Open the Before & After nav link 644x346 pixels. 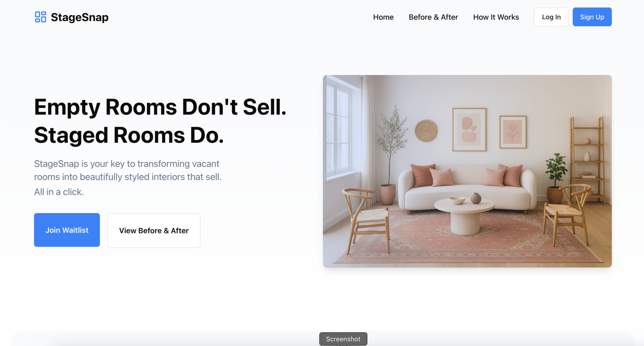433,17
